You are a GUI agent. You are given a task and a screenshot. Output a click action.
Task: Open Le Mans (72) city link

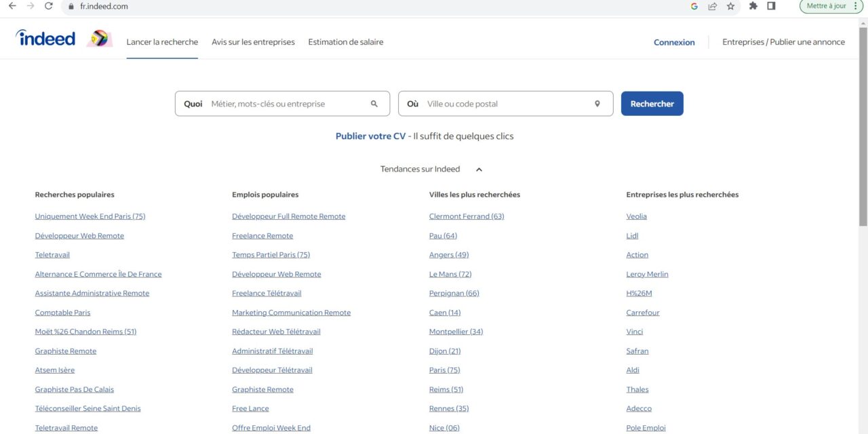tap(450, 274)
